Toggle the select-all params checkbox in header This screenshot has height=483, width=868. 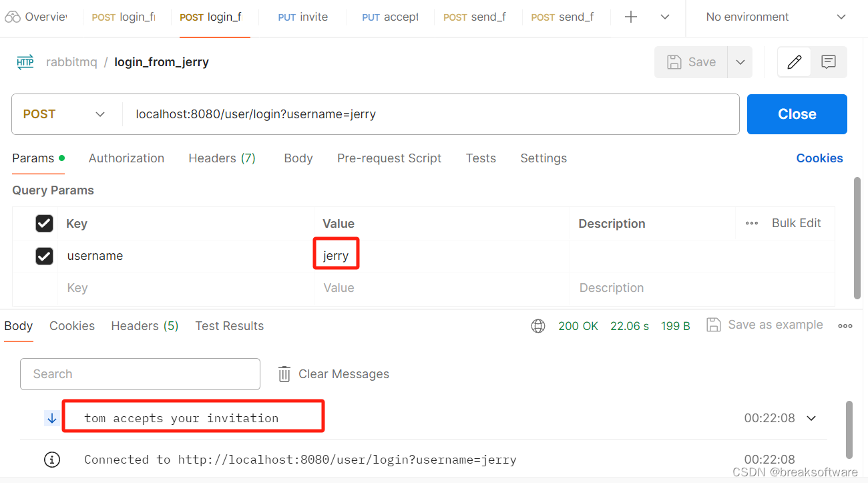pyautogui.click(x=44, y=224)
